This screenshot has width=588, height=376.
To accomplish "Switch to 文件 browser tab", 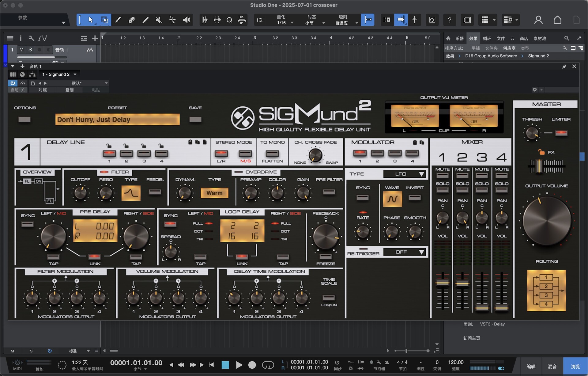I will 501,39.
